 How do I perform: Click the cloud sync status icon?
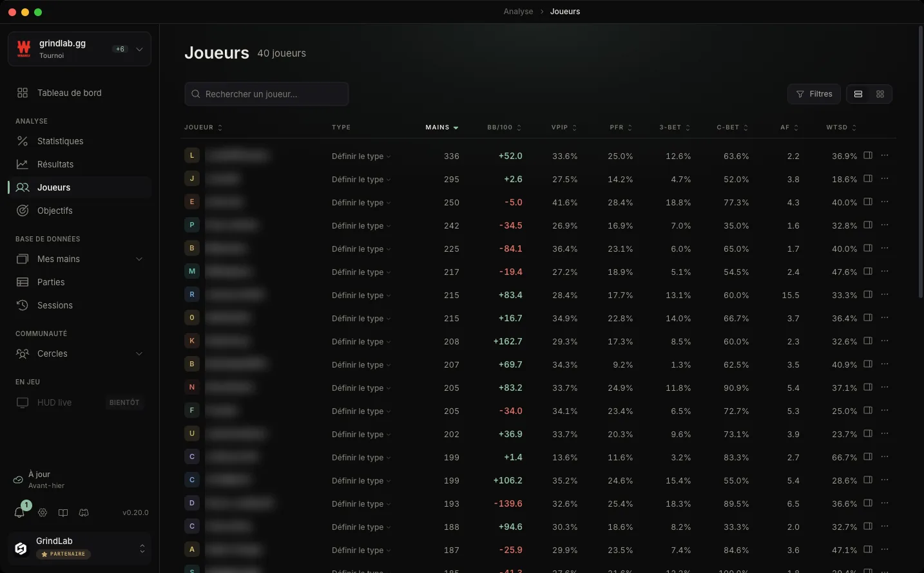pos(18,480)
